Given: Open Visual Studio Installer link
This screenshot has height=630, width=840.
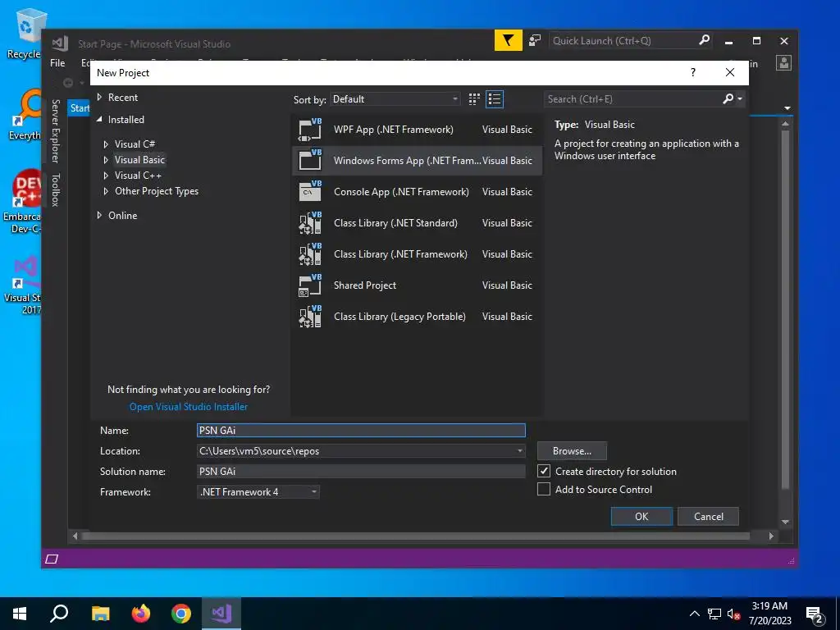Looking at the screenshot, I should point(189,407).
